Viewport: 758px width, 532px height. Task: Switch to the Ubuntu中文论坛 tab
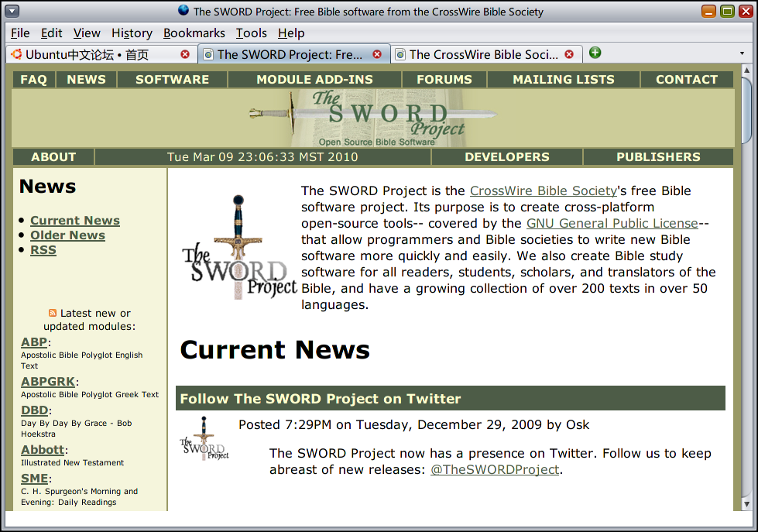pos(101,54)
